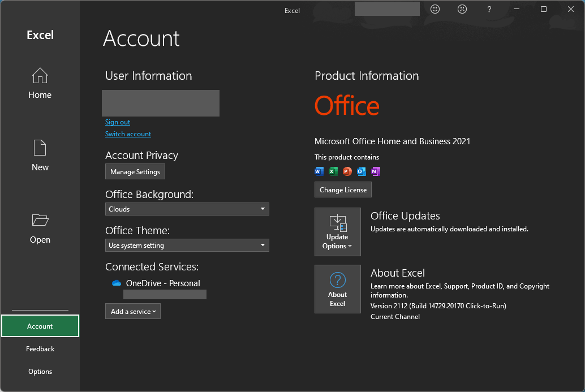
Task: Open help with the question mark icon
Action: (489, 9)
